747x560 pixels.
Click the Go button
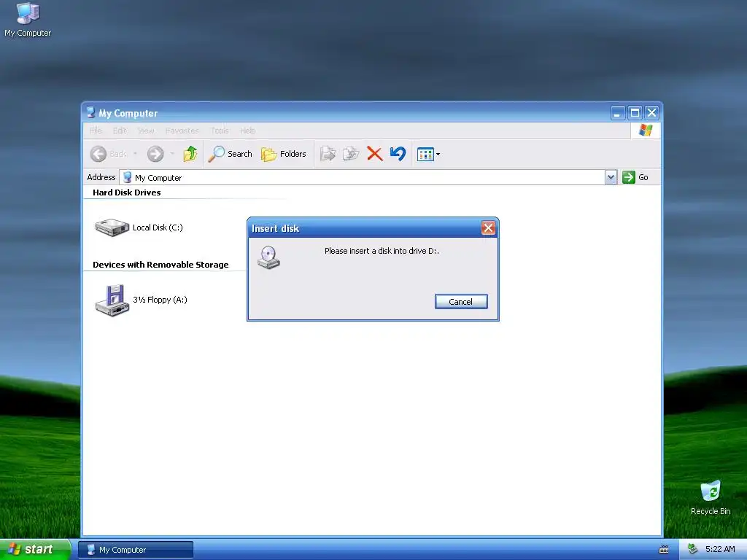coord(635,177)
